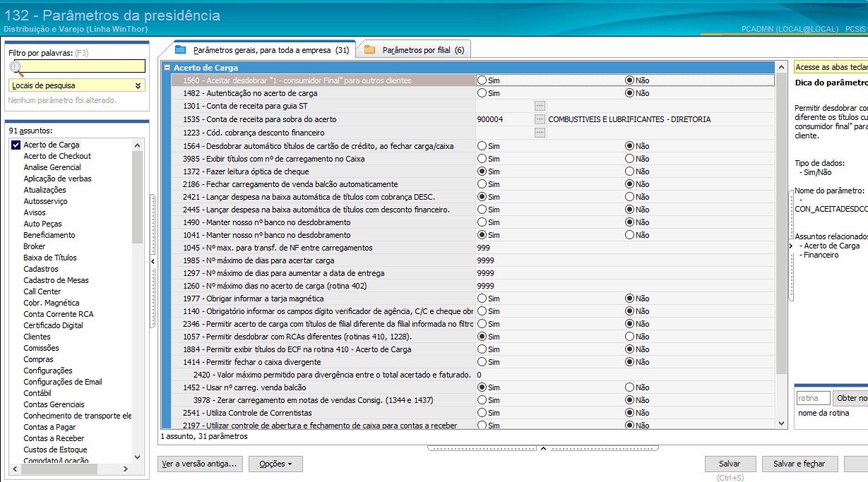Select Sim for 1977 Obrigar informar a tarja magnética
868x482 pixels.
(x=482, y=299)
